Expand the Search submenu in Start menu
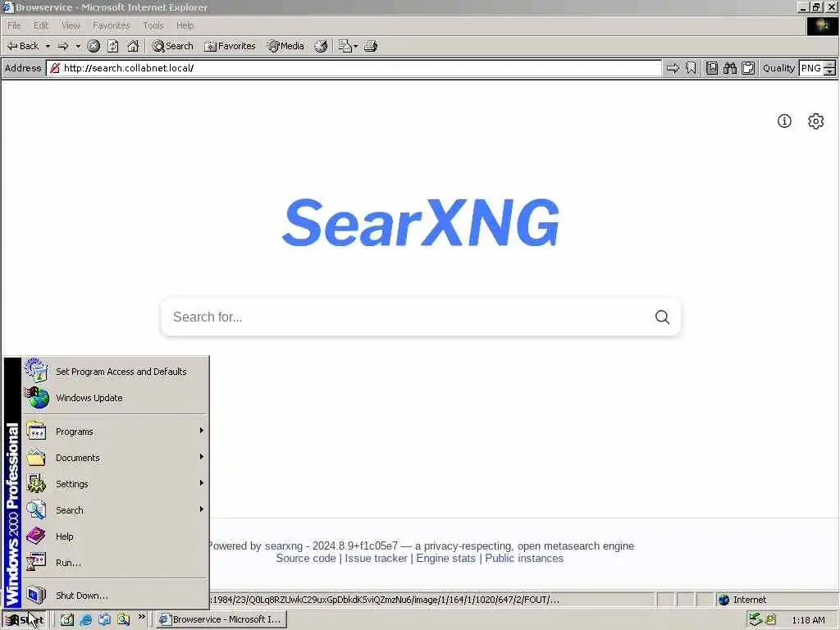Screen dimensions: 840x630 [115, 510]
